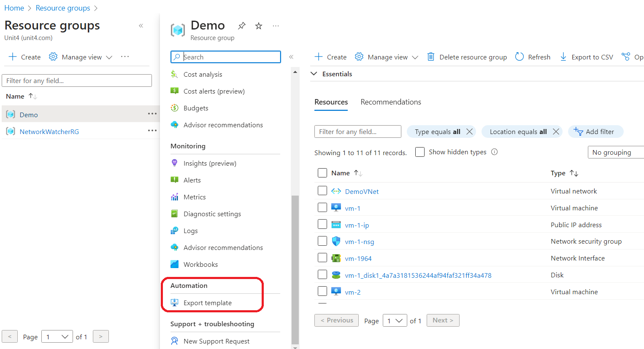Collapse the Demo menu pane with double chevron
Image resolution: width=644 pixels, height=349 pixels.
[x=291, y=57]
